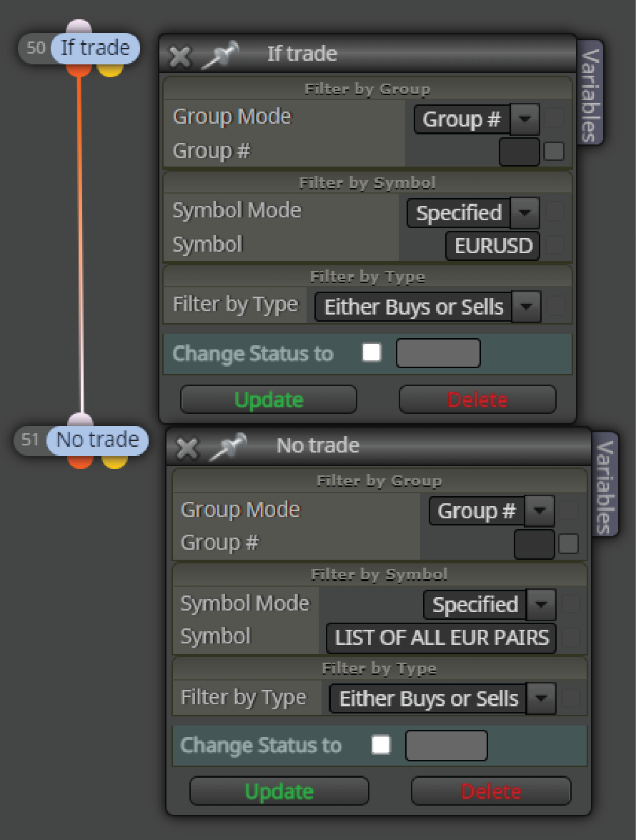Viewport: 636px width, 840px height.
Task: Toggle checkbox next to Group Mode in If trade
Action: (554, 118)
